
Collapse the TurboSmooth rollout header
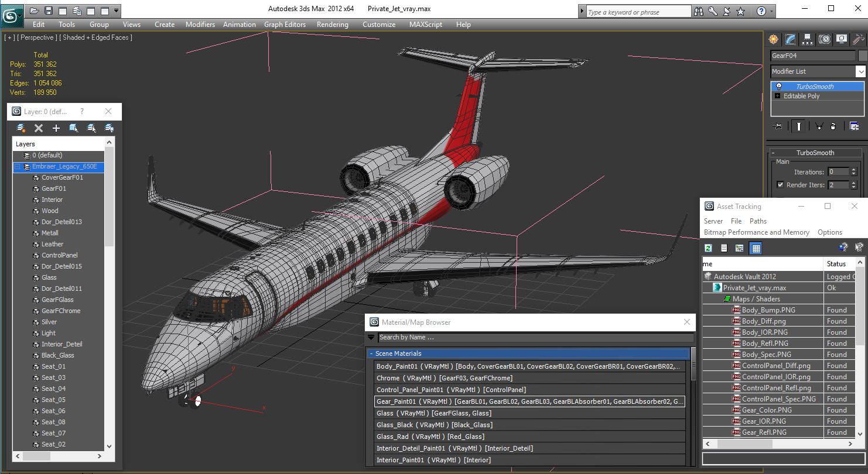[815, 153]
